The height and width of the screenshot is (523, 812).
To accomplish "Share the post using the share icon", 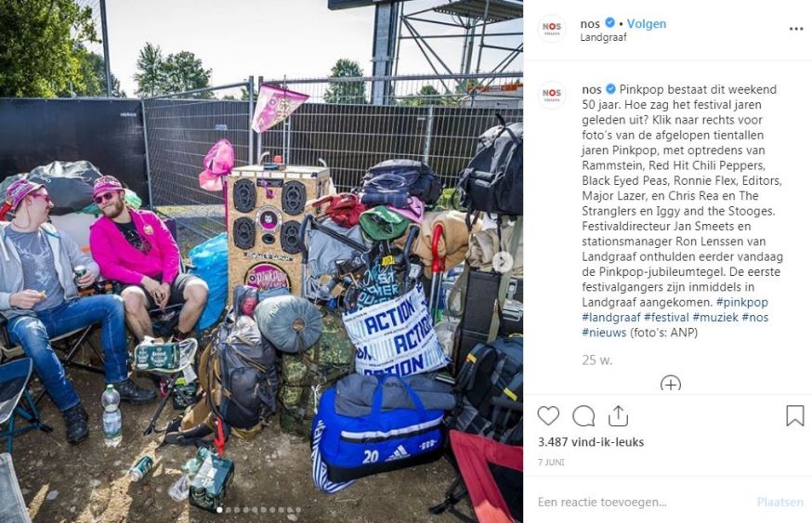I will 619,416.
